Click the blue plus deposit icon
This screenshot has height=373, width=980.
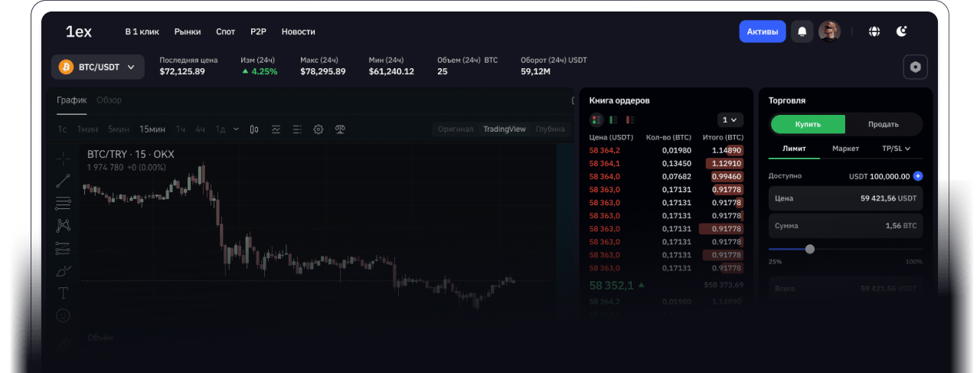click(918, 176)
